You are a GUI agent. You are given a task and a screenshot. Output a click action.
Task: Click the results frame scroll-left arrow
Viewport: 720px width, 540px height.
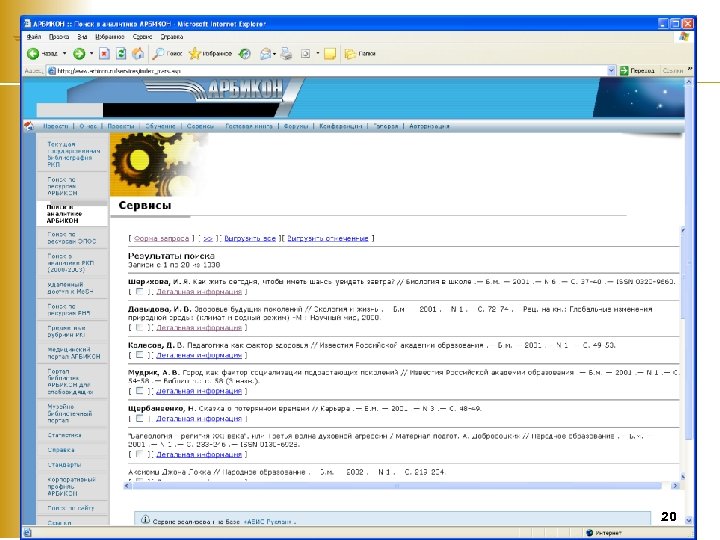128,485
